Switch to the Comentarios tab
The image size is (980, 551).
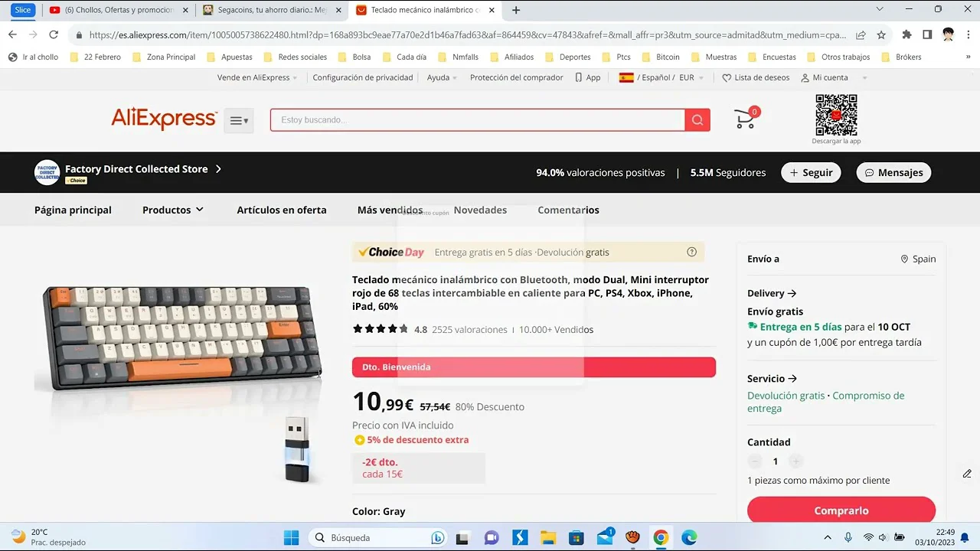click(x=568, y=210)
